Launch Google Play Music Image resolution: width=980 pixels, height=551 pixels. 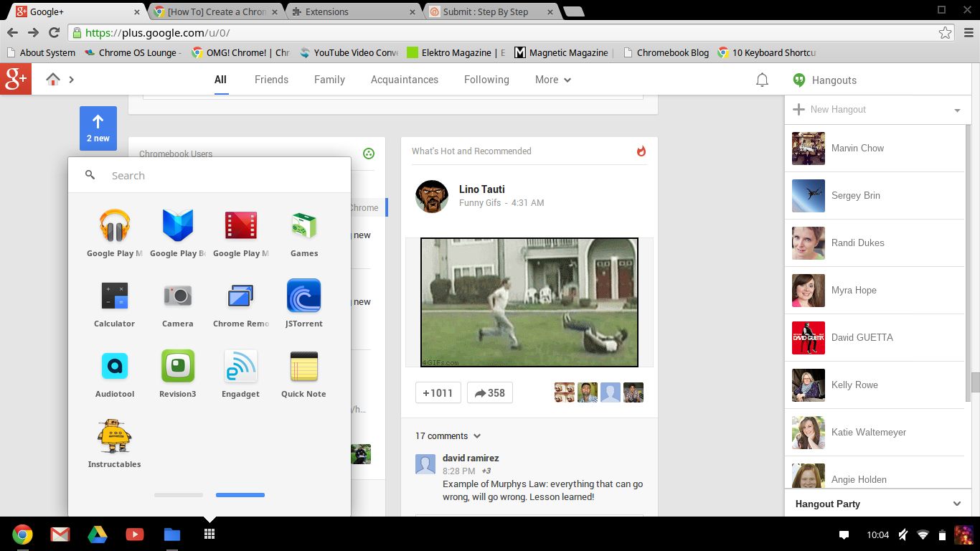[x=114, y=225]
